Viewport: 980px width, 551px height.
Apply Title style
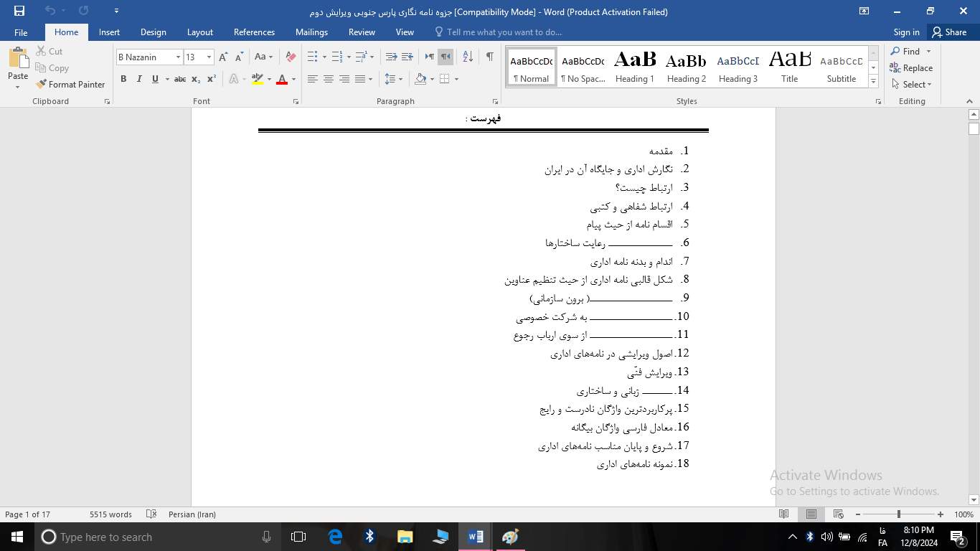pyautogui.click(x=789, y=67)
